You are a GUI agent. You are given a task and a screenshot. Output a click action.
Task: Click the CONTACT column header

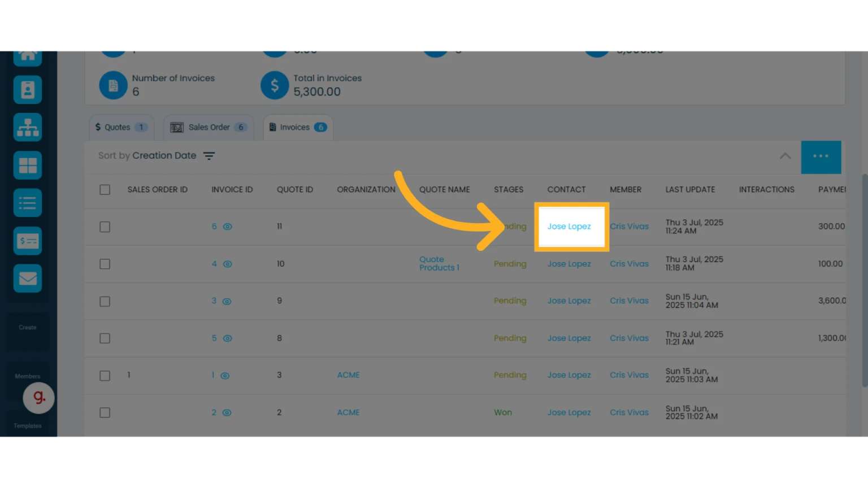tap(566, 190)
